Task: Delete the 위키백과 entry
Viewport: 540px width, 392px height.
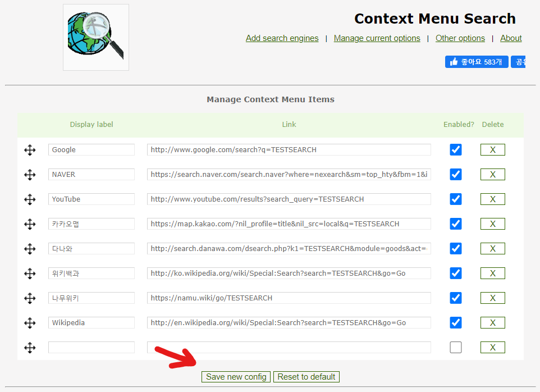Action: coord(493,274)
